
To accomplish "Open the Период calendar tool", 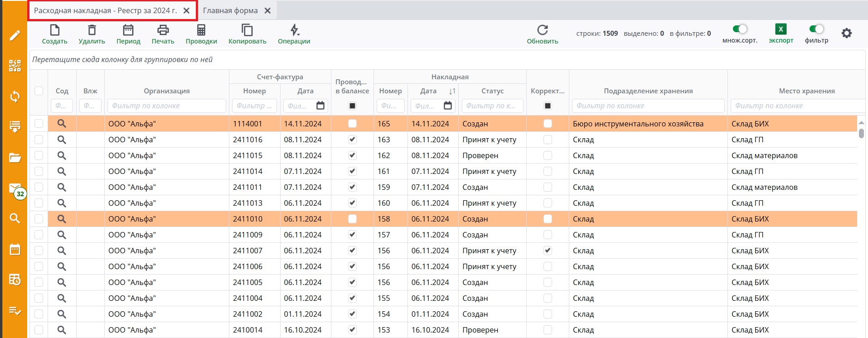I will pos(128,30).
